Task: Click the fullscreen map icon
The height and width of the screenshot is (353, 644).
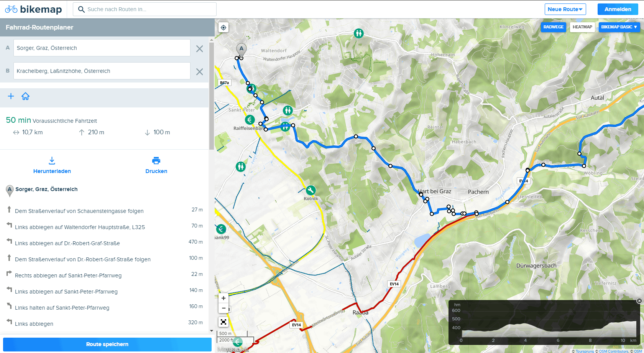Action: [x=223, y=322]
